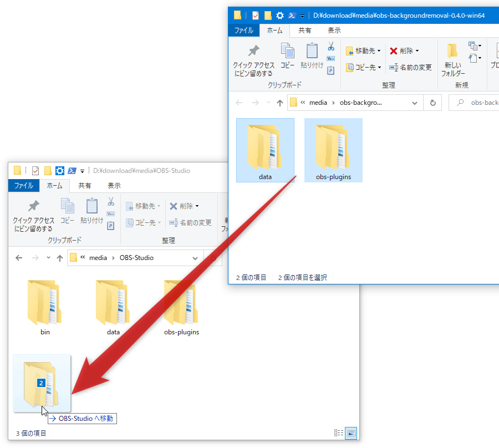The width and height of the screenshot is (499, 448).
Task: Switch OBS-Studio window to details view
Action: 339,432
